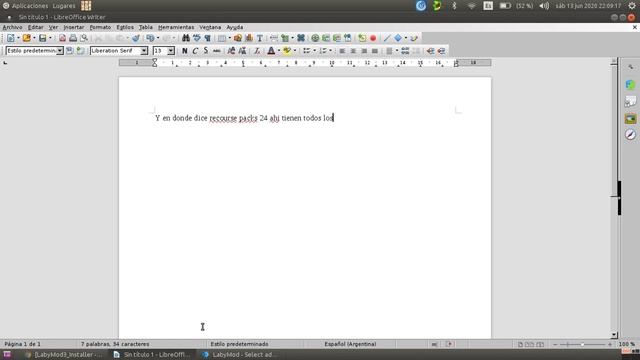This screenshot has width=640, height=360.
Task: Click the Print icon
Action: pos(73,38)
